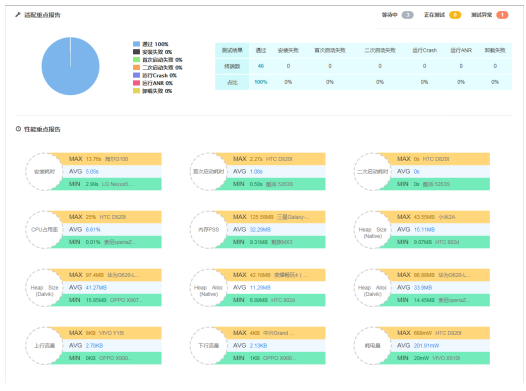This screenshot has width=526, height=391.
Task: Click the 100% pass ratio link in table
Action: (x=261, y=82)
